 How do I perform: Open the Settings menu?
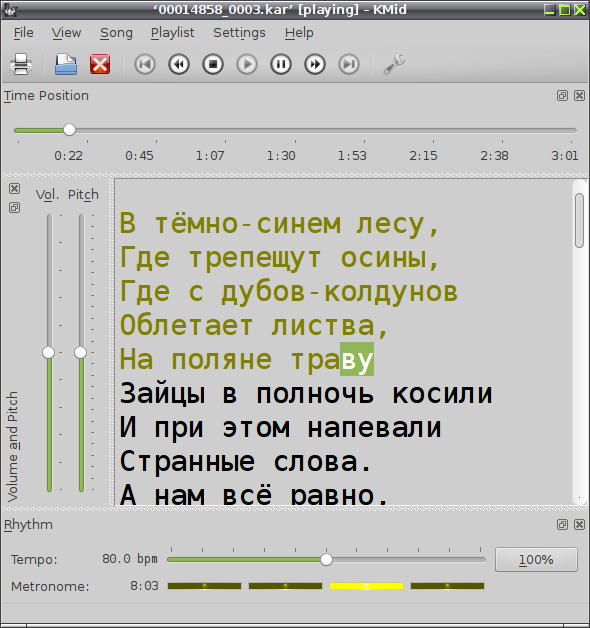(x=239, y=32)
